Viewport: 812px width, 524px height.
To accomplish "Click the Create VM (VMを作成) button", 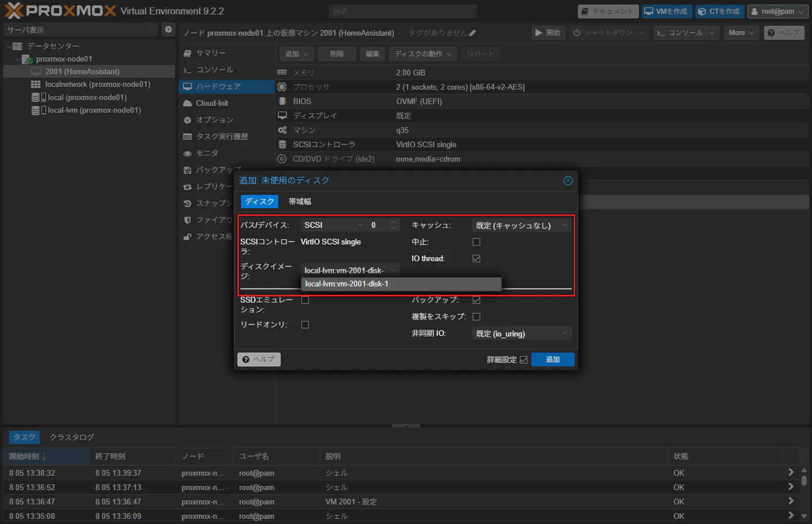I will [x=667, y=12].
